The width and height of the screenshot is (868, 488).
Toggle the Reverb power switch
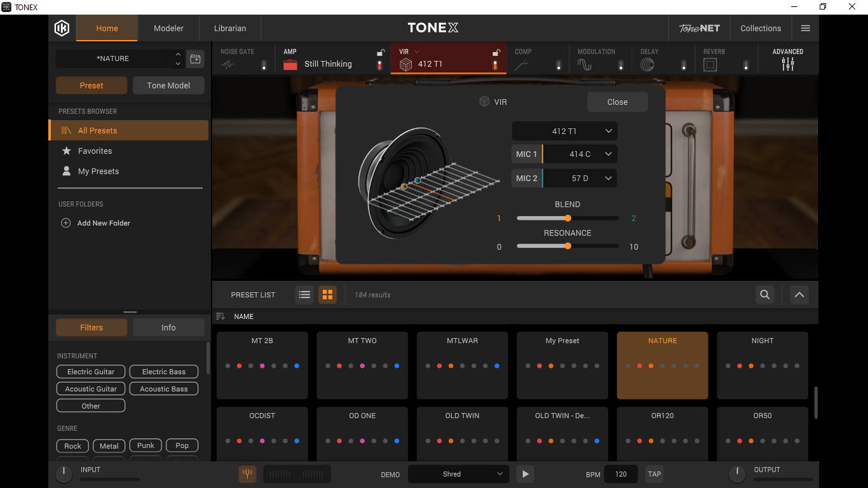click(746, 65)
